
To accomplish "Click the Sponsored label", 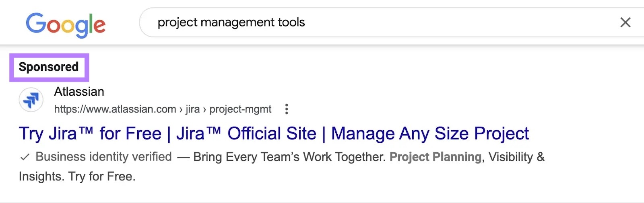I will tap(49, 67).
